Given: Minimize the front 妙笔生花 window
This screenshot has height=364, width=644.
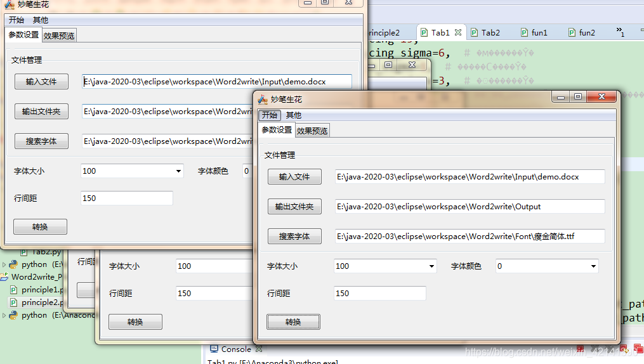Looking at the screenshot, I should click(x=561, y=96).
